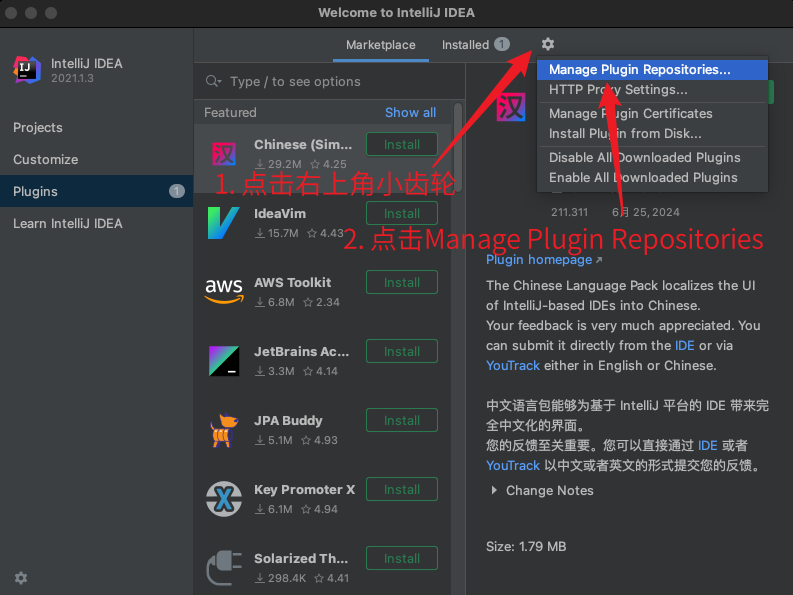Click the Chinese language pack icon in list
This screenshot has height=595, width=793.
(223, 153)
